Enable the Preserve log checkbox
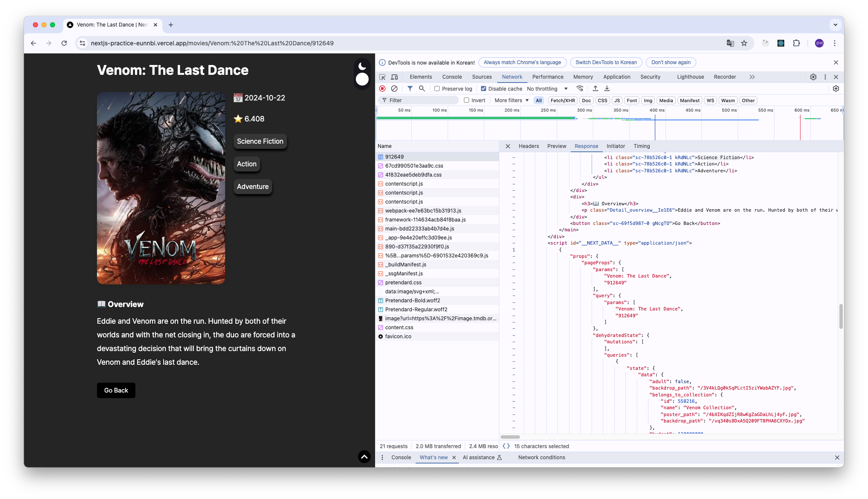 pos(437,89)
